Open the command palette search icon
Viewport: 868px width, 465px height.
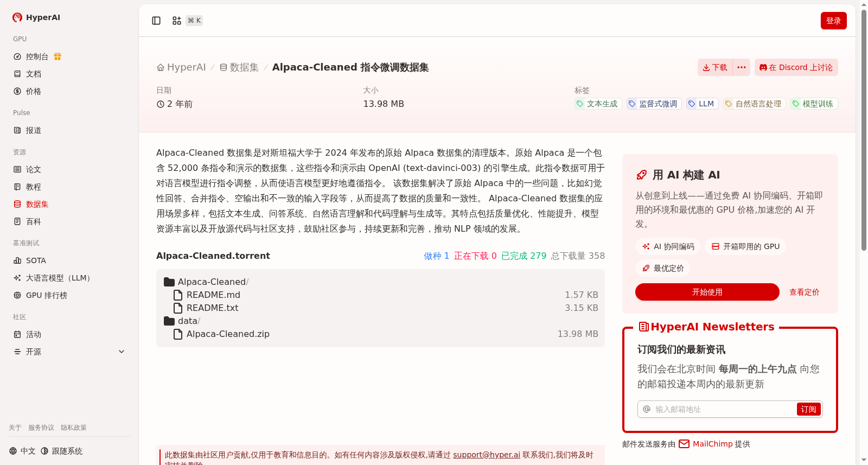(177, 21)
